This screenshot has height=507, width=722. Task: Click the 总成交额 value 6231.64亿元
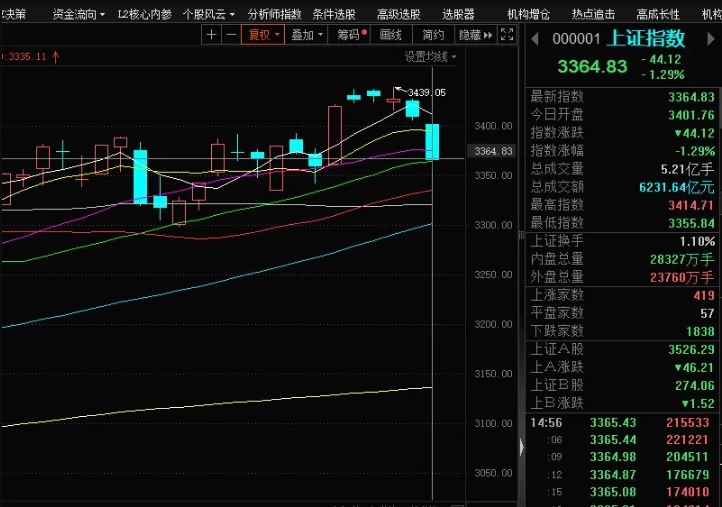676,187
